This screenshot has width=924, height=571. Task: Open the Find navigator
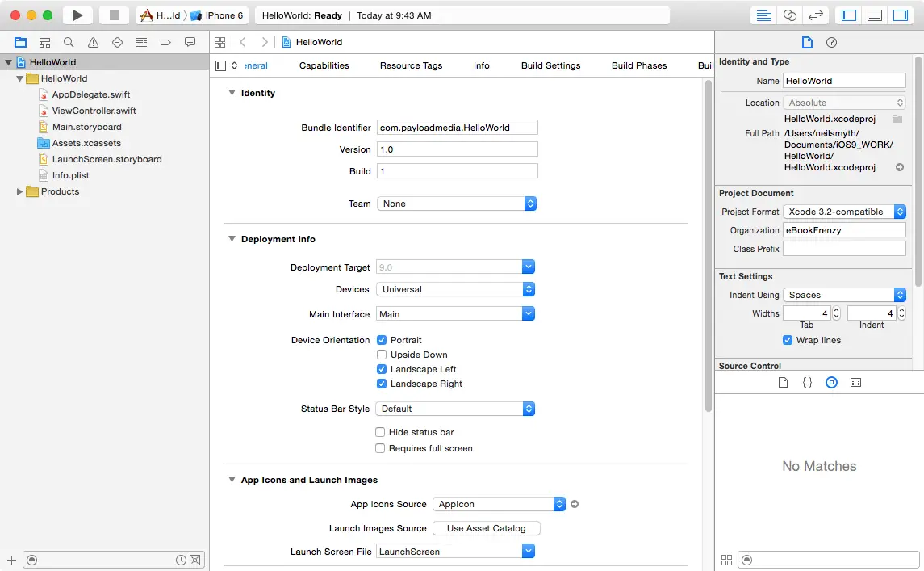(69, 42)
